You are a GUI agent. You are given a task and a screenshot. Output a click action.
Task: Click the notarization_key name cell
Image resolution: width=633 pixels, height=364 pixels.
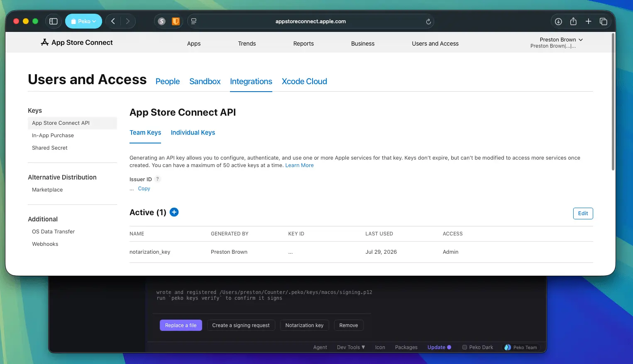tap(150, 252)
